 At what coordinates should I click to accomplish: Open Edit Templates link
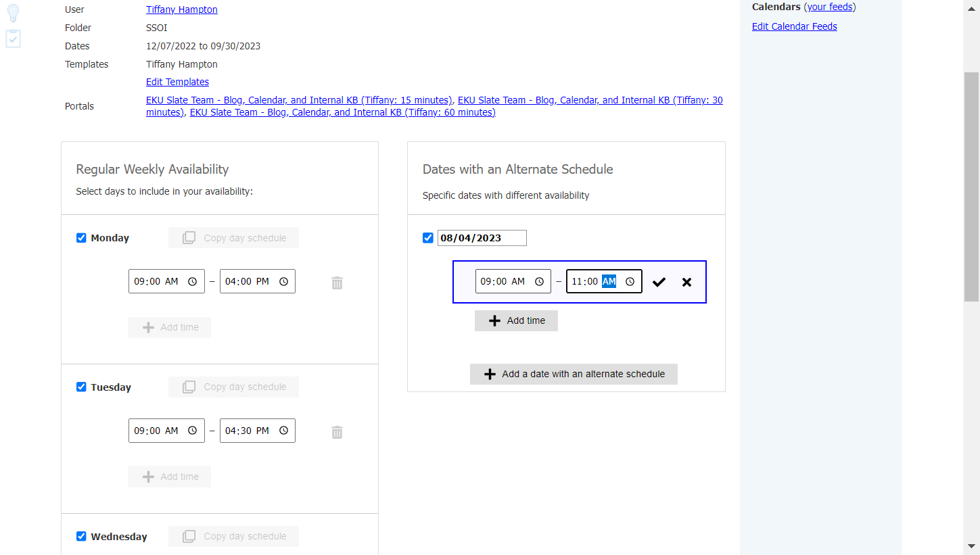point(177,82)
